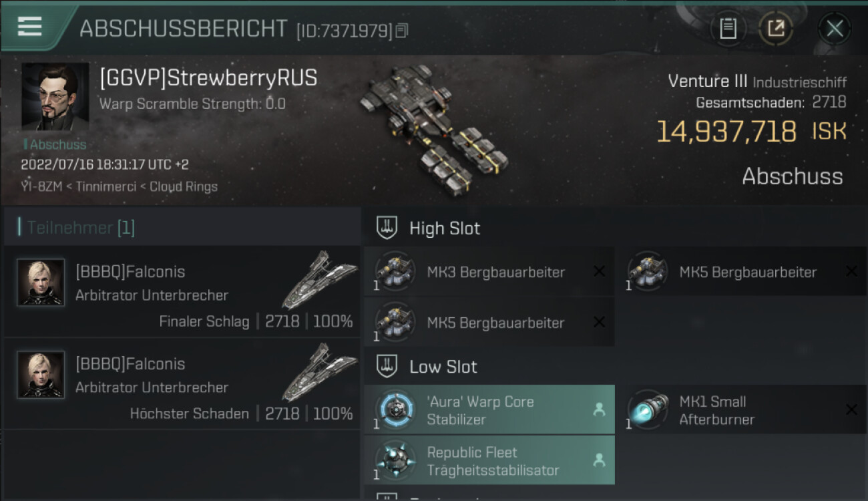This screenshot has width=868, height=501.
Task: Copy the kill report ID
Action: 401,31
